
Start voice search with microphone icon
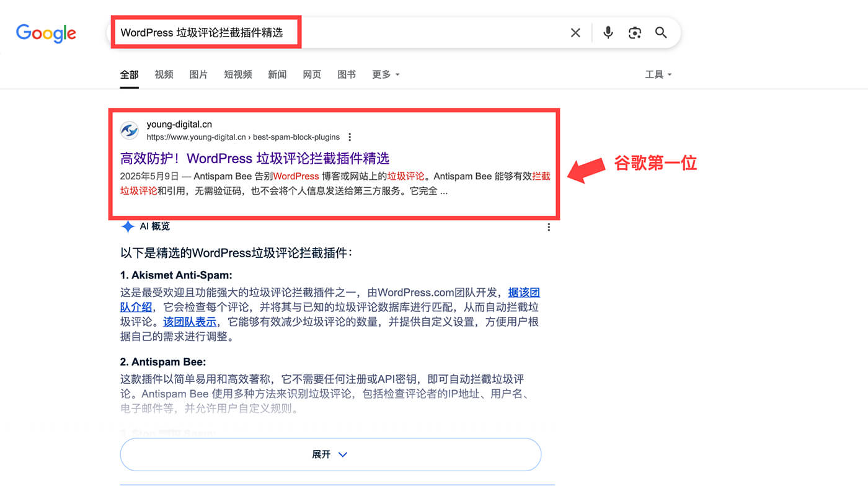point(608,33)
